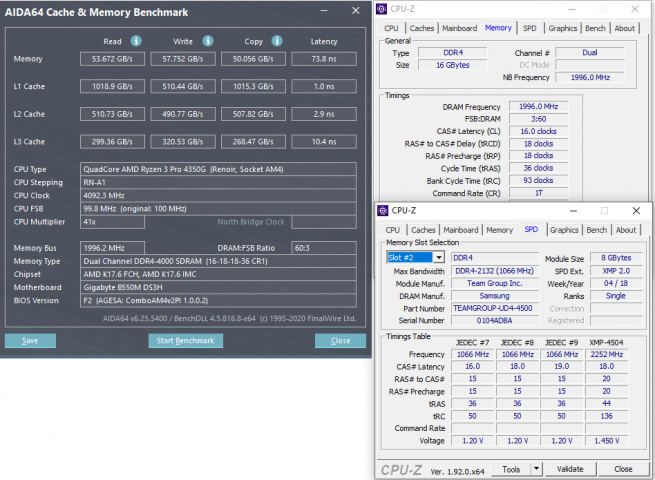Click Channel # Dual value
The width and height of the screenshot is (655, 480).
[x=590, y=53]
